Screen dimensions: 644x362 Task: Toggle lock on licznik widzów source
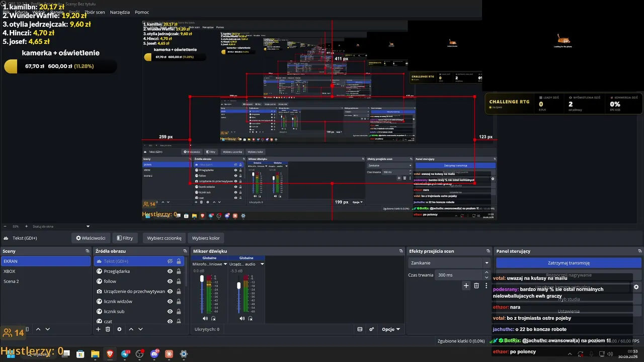[x=179, y=302]
